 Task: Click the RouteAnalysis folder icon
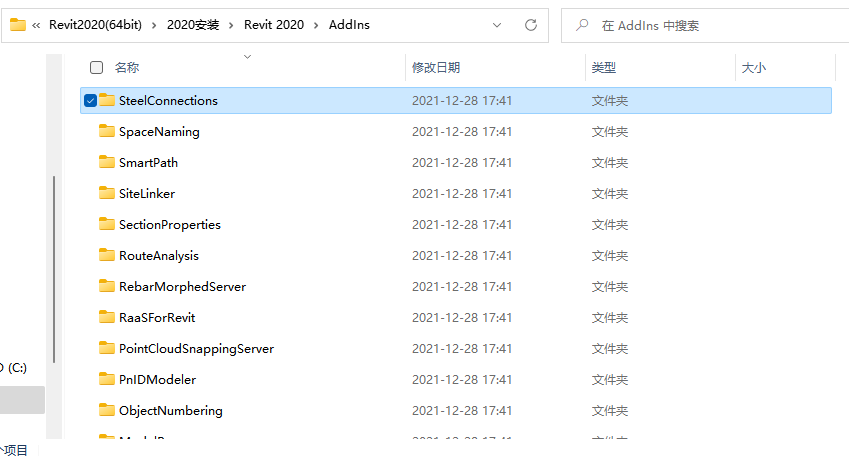(x=107, y=255)
